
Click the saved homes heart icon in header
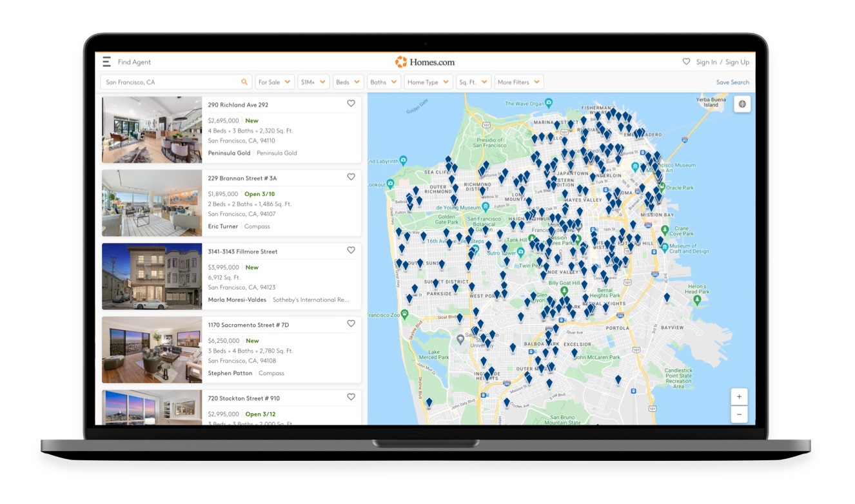[x=686, y=62]
